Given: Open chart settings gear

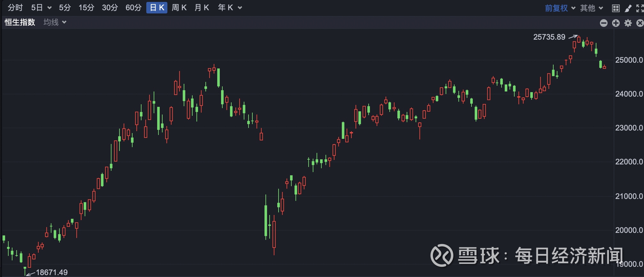Looking at the screenshot, I should coord(628,23).
